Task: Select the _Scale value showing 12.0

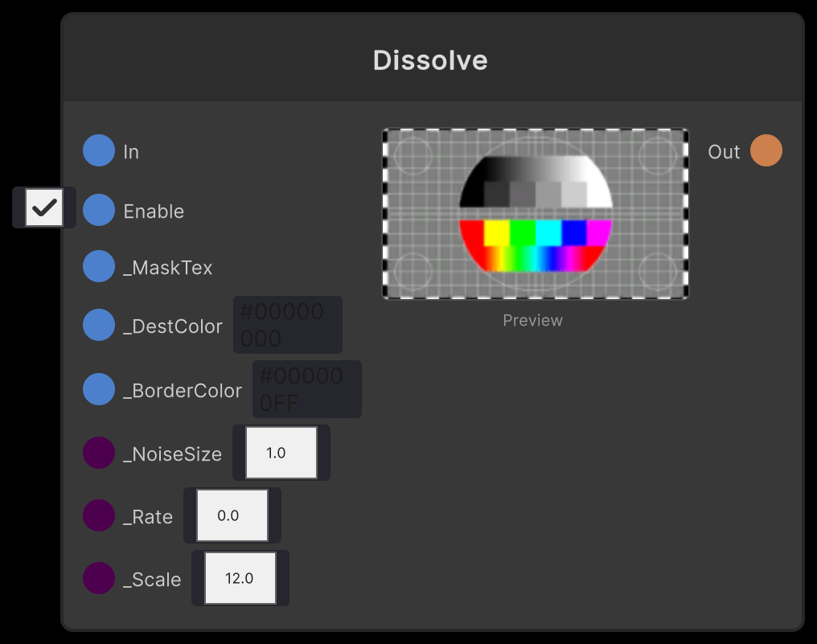Action: click(240, 577)
